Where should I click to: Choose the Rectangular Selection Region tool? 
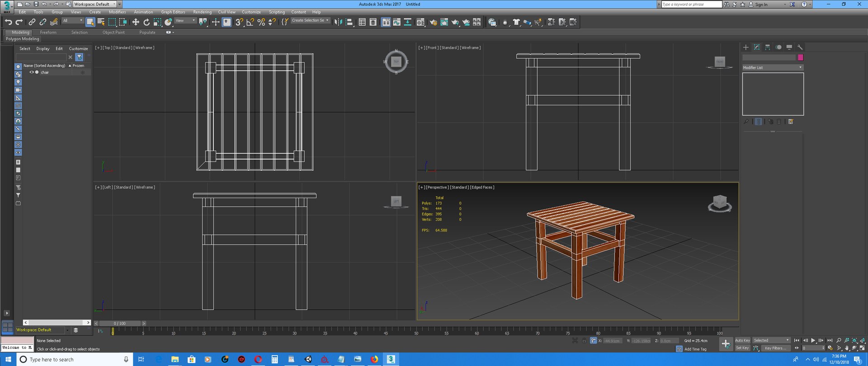[x=112, y=22]
